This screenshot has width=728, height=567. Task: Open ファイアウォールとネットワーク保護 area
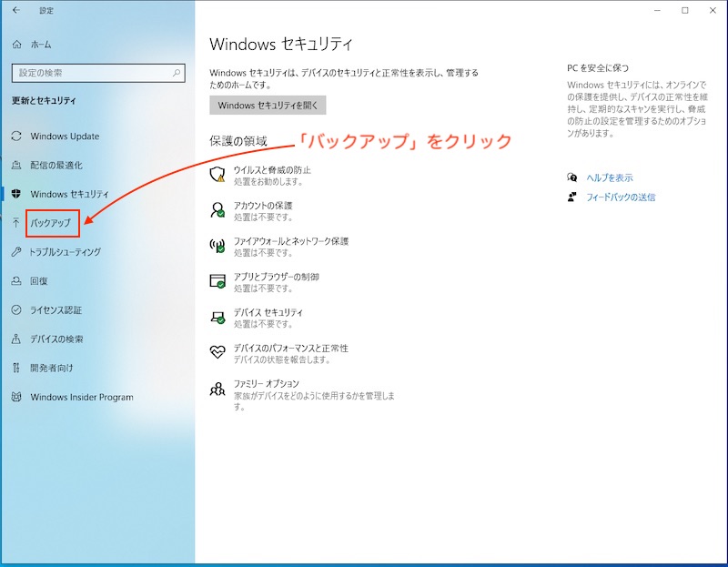click(290, 241)
